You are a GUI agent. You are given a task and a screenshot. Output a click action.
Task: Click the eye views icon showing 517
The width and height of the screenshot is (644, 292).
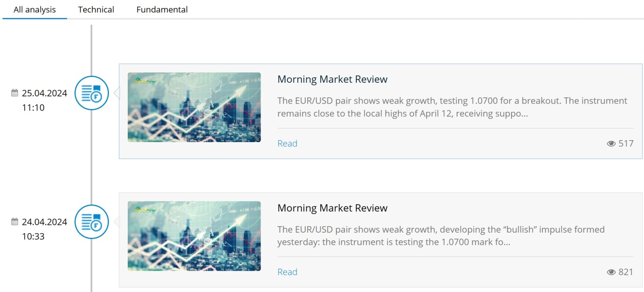pyautogui.click(x=611, y=144)
